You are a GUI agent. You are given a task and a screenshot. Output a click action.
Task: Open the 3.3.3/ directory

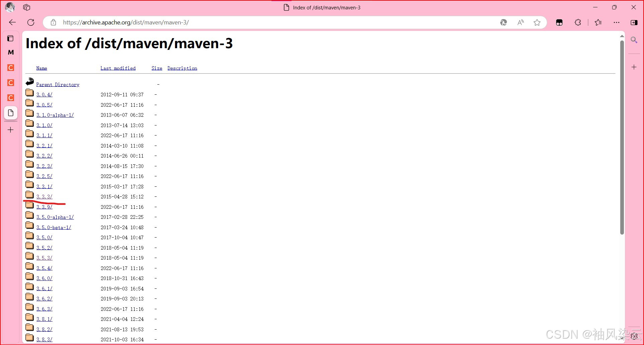tap(45, 197)
